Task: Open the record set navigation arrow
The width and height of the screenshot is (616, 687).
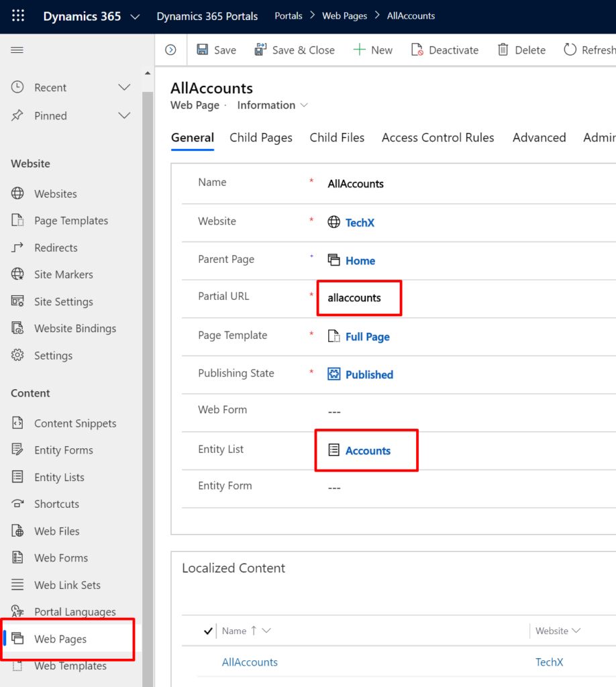Action: (171, 50)
